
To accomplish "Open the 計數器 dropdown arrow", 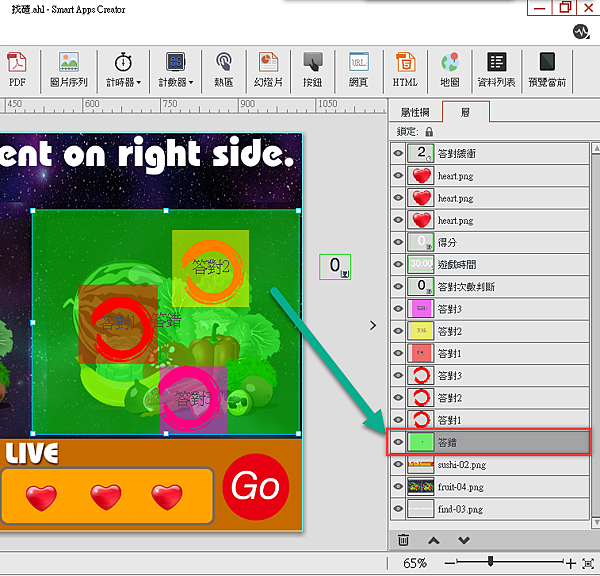I will point(191,82).
